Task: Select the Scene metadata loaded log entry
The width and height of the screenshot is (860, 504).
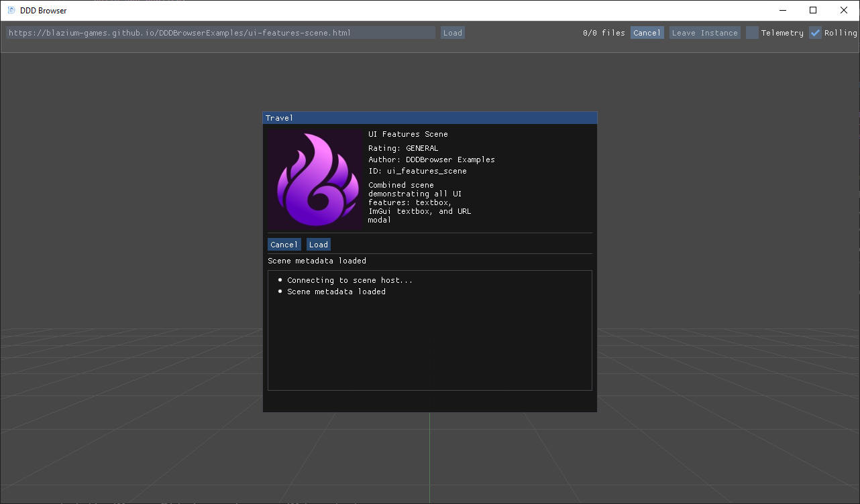Action: 336,291
